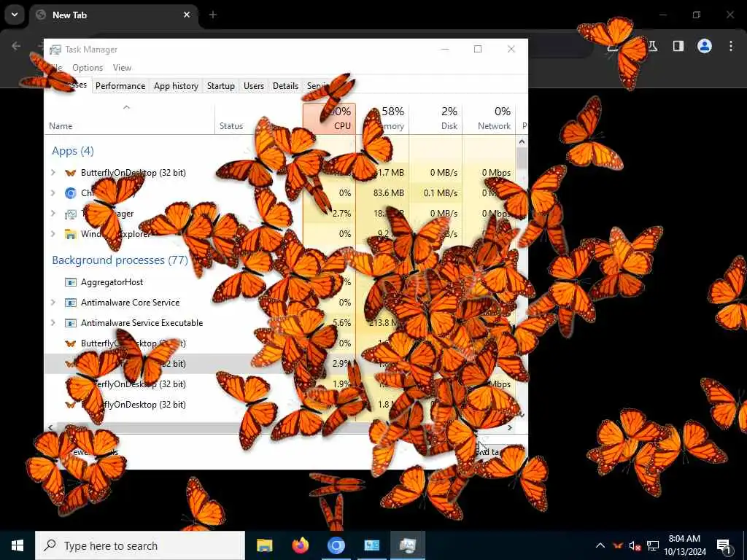Switch to the App history tab
This screenshot has height=560, width=747.
click(176, 86)
